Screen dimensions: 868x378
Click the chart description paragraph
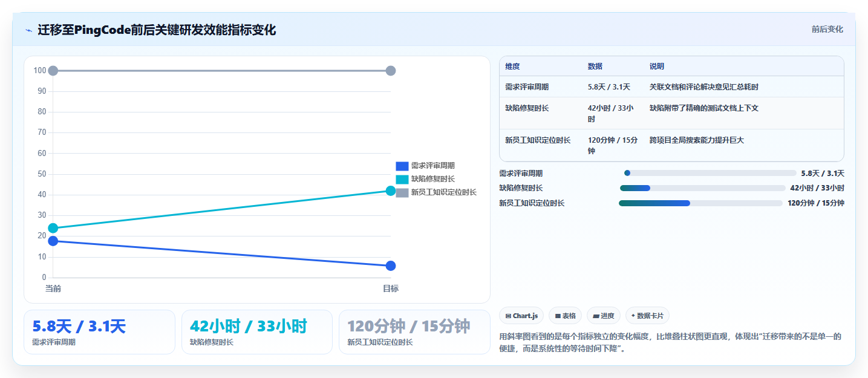tap(670, 342)
